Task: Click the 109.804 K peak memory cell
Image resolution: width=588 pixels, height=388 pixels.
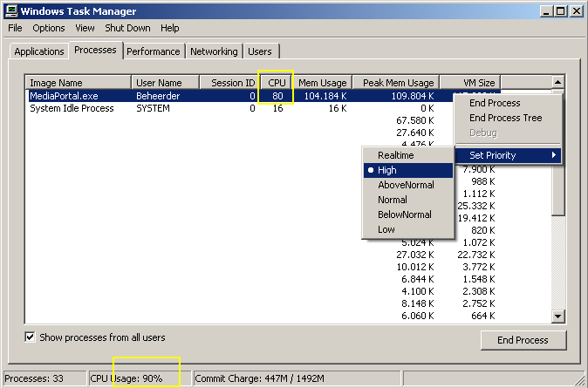Action: [x=413, y=96]
